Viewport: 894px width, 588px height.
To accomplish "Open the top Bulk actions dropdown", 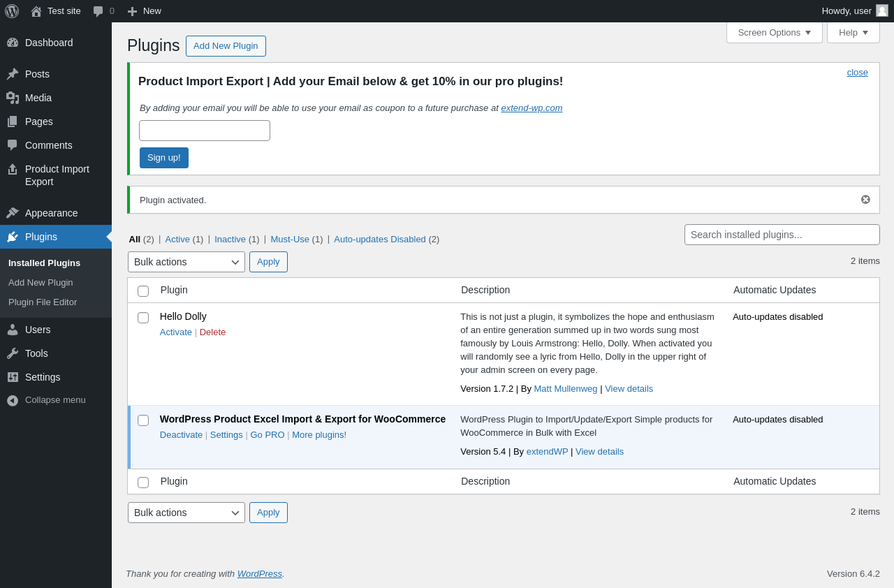I will [x=186, y=262].
